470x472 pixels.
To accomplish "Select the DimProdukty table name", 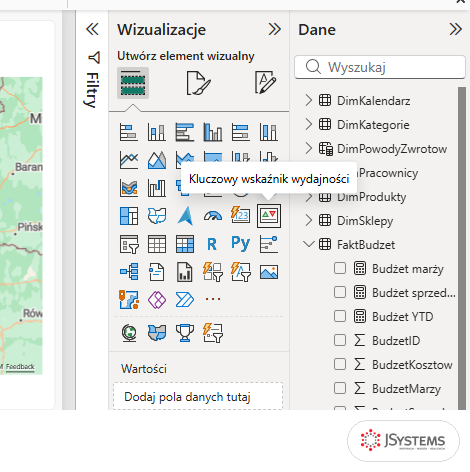I will [x=371, y=197].
